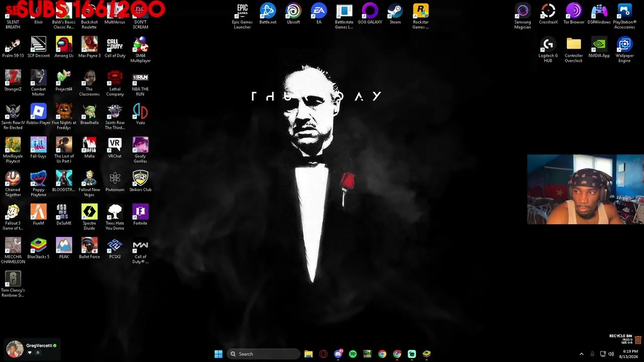Select Tom Clancy's Rainbow Six icon
The width and height of the screenshot is (644, 362).
click(x=13, y=285)
